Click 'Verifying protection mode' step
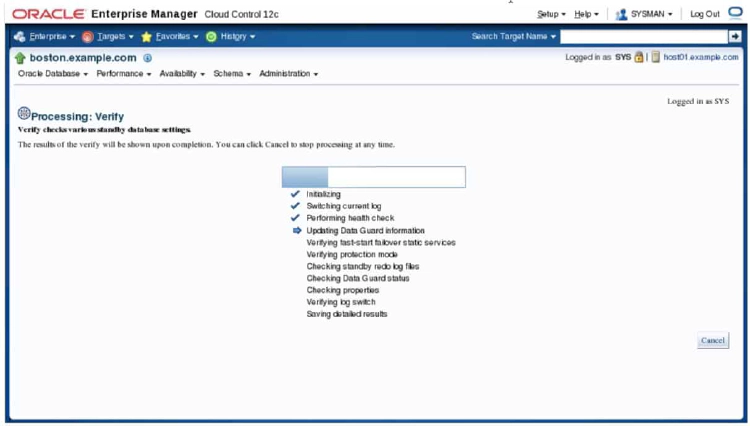The height and width of the screenshot is (426, 750). click(x=352, y=254)
